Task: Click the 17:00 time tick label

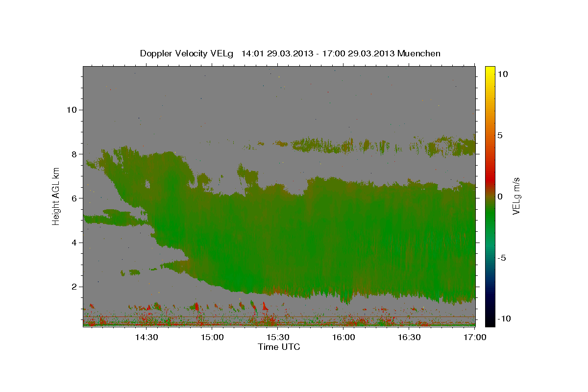Action: [x=474, y=338]
